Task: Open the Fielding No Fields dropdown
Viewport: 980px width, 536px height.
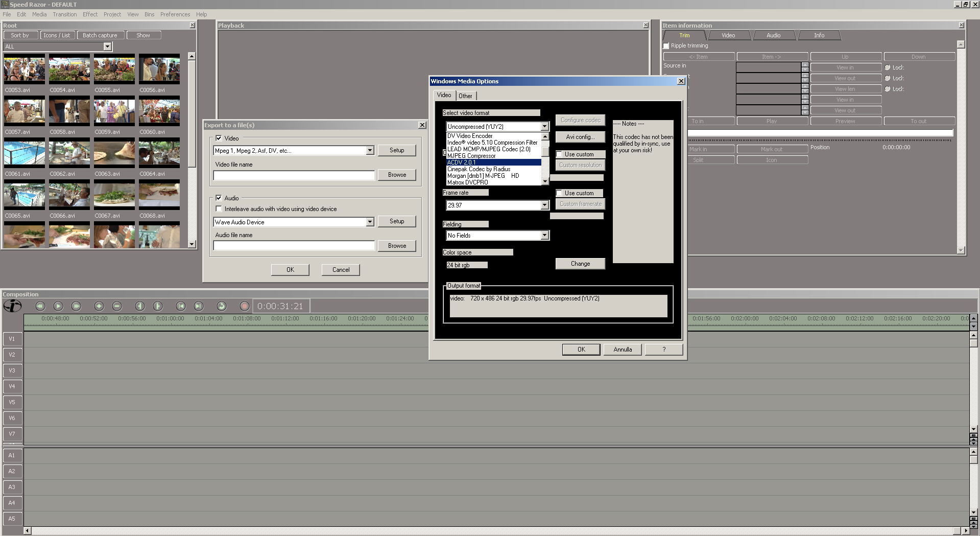Action: point(544,236)
